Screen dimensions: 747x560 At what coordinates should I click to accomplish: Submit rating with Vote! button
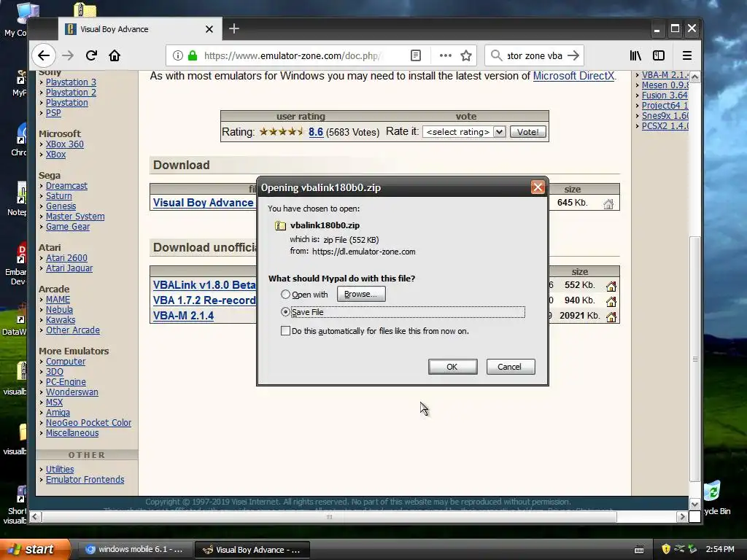click(528, 132)
